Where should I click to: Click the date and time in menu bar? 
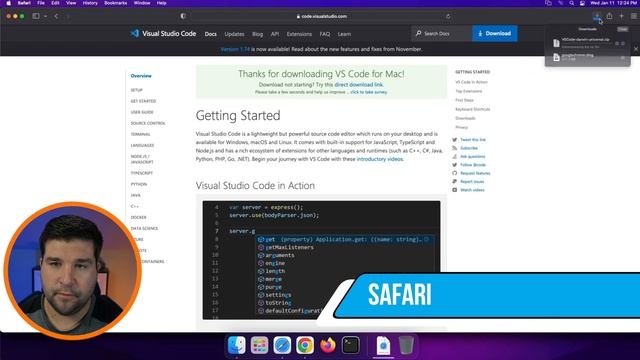[x=613, y=3]
